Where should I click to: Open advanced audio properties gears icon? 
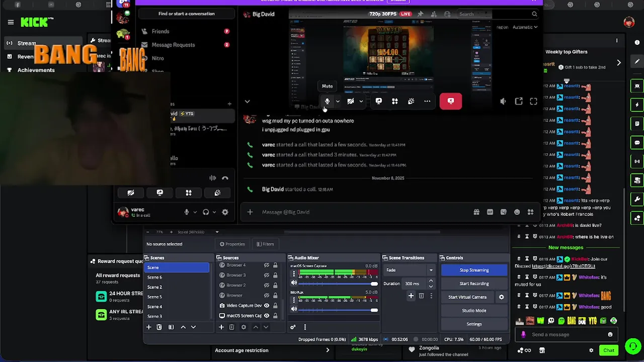coord(293,327)
